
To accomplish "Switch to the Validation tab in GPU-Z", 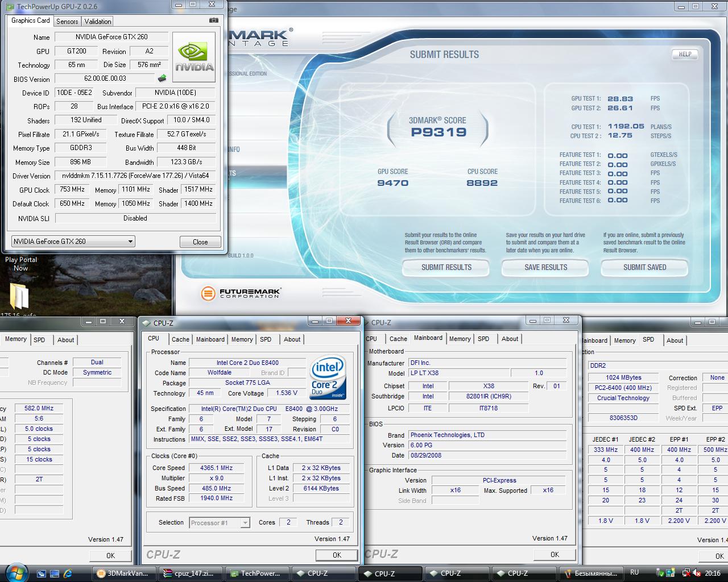I will tap(98, 21).
